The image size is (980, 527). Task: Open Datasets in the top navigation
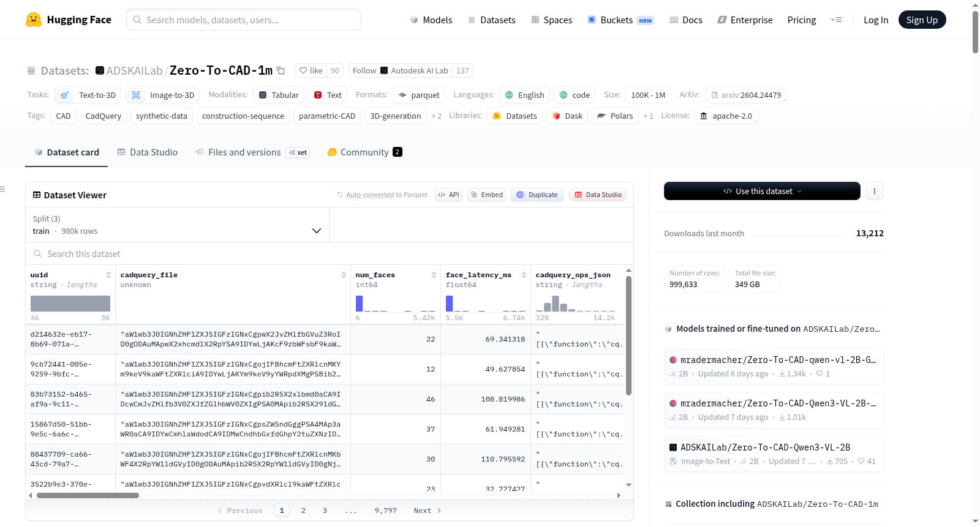tap(492, 20)
